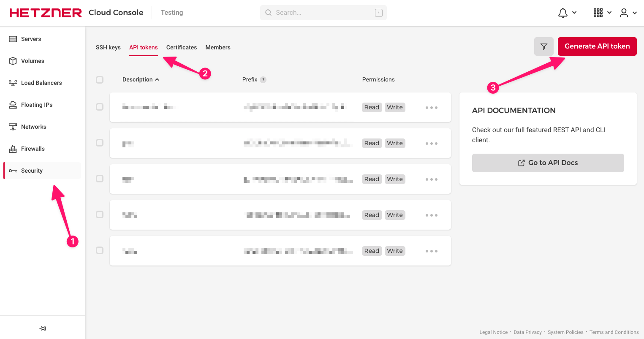Screen dimensions: 644x339
Task: Click the Permissions column header
Action: tap(378, 79)
